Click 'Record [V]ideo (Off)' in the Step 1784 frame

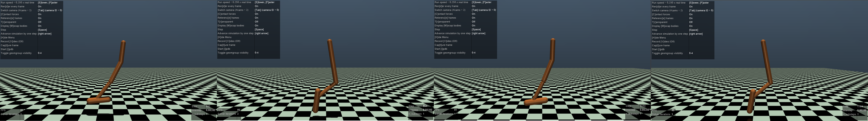pyautogui.click(x=663, y=42)
